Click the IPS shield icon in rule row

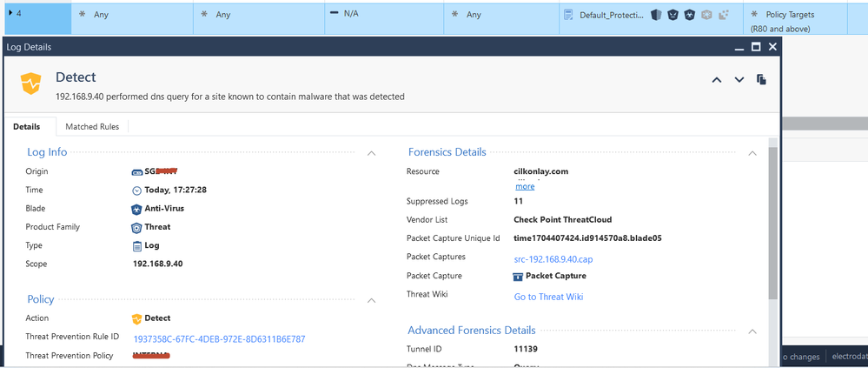point(657,15)
